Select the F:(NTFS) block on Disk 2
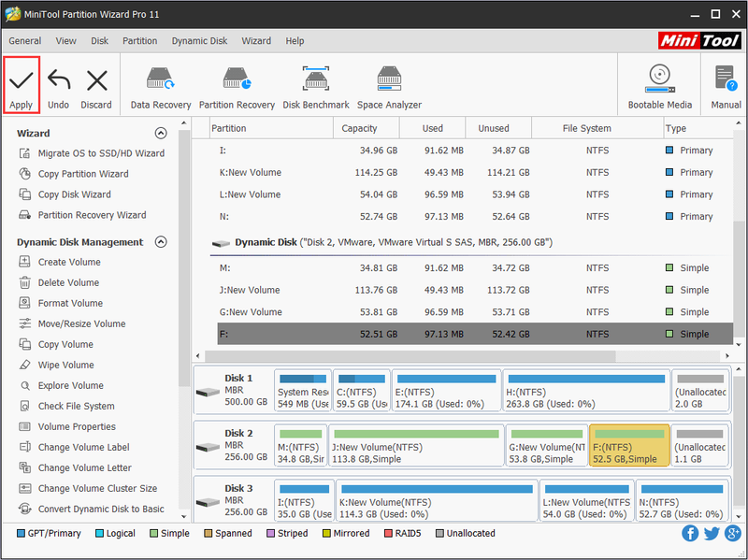 click(629, 446)
